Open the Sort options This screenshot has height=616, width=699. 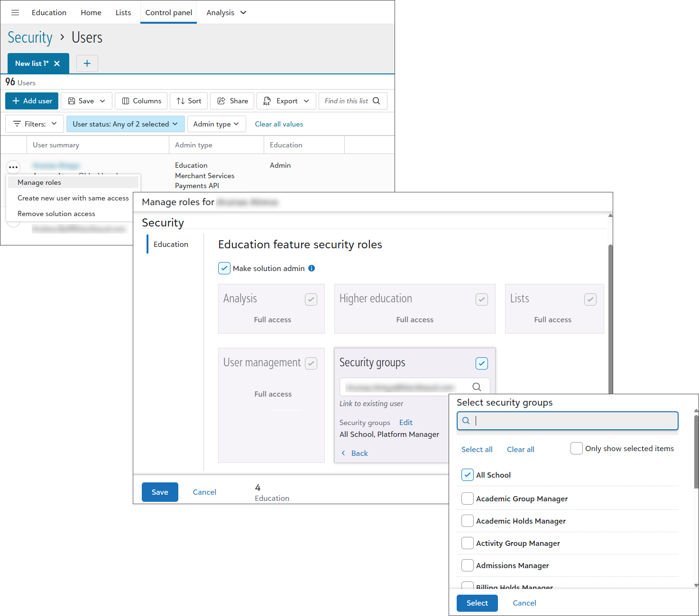tap(189, 101)
